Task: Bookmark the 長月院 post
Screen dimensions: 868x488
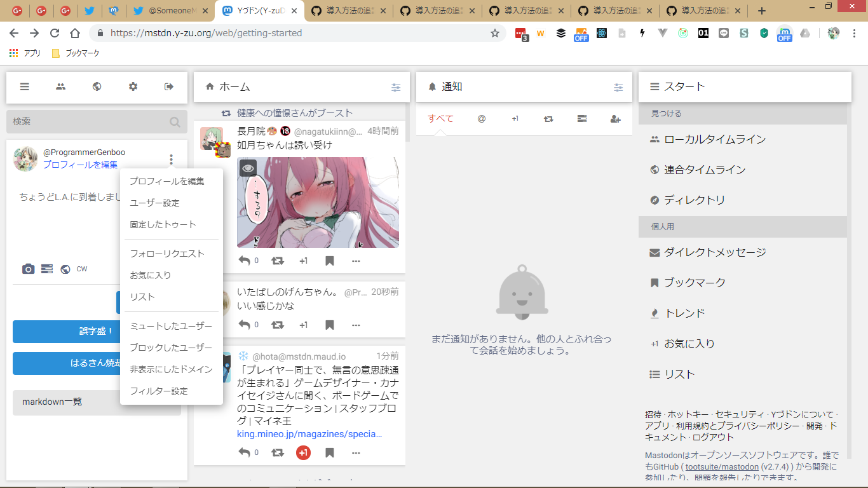Action: coord(329,261)
